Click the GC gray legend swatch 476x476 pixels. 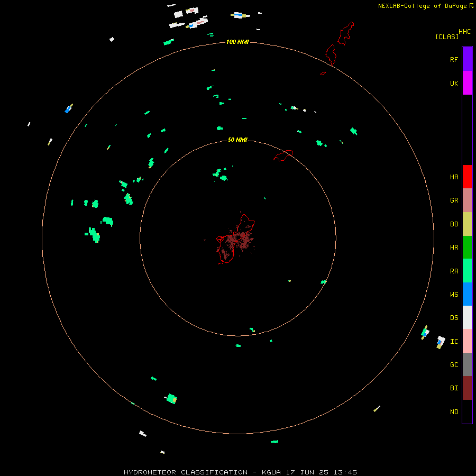click(467, 364)
